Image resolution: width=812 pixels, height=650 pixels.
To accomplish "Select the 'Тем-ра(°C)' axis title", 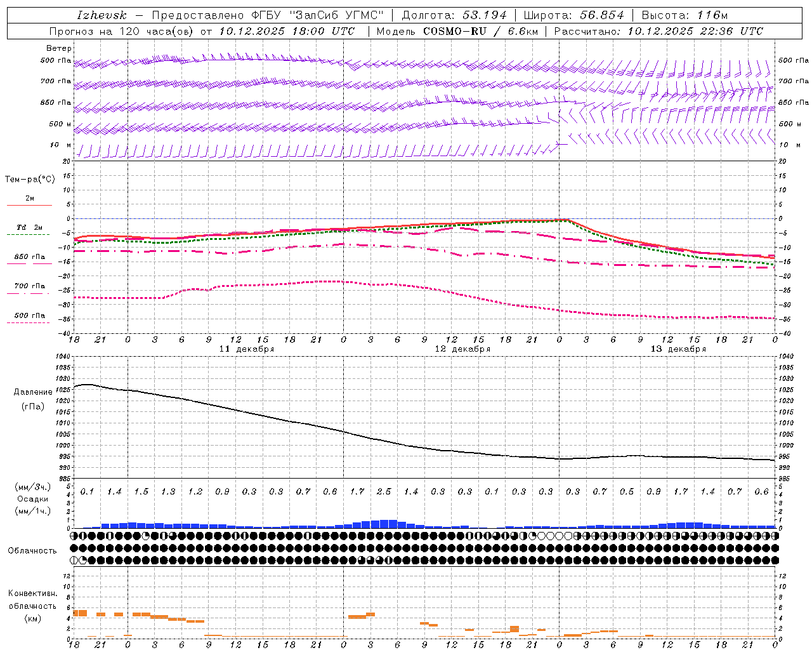I will pos(30,180).
